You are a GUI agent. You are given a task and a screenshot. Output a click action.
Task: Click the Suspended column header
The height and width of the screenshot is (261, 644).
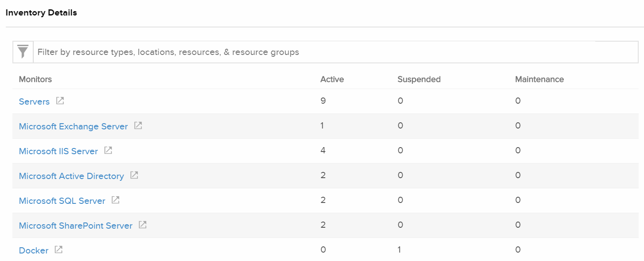point(419,79)
